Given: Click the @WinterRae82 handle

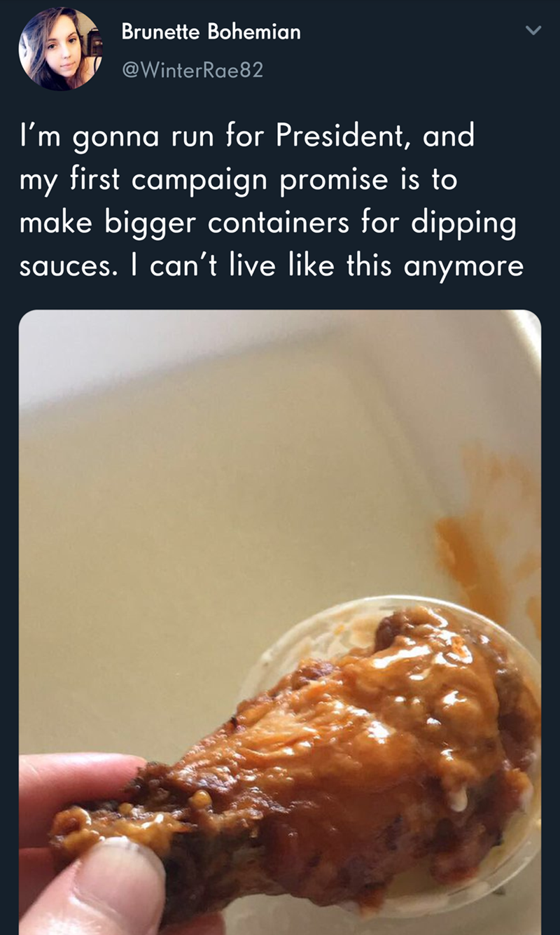Looking at the screenshot, I should (x=192, y=70).
